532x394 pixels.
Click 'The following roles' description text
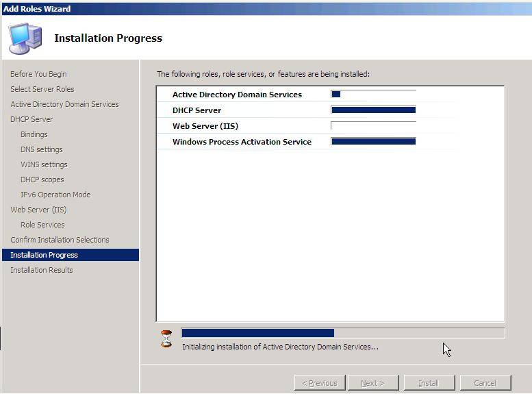pos(263,74)
